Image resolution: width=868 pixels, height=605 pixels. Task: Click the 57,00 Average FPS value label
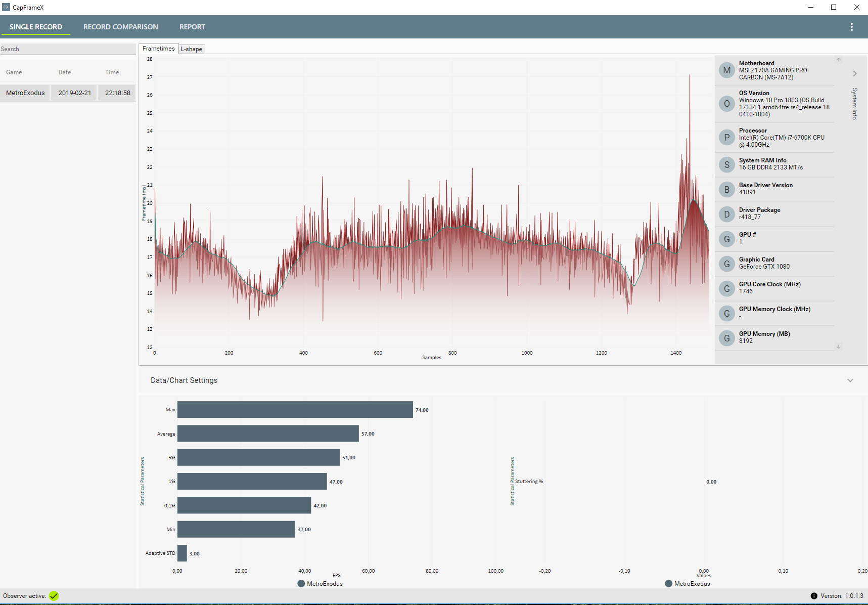point(368,434)
